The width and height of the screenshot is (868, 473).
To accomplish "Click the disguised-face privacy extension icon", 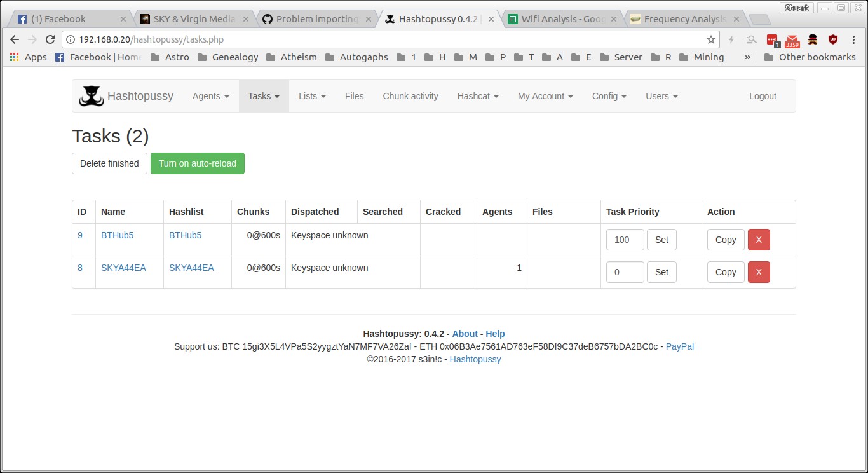I will (x=812, y=39).
